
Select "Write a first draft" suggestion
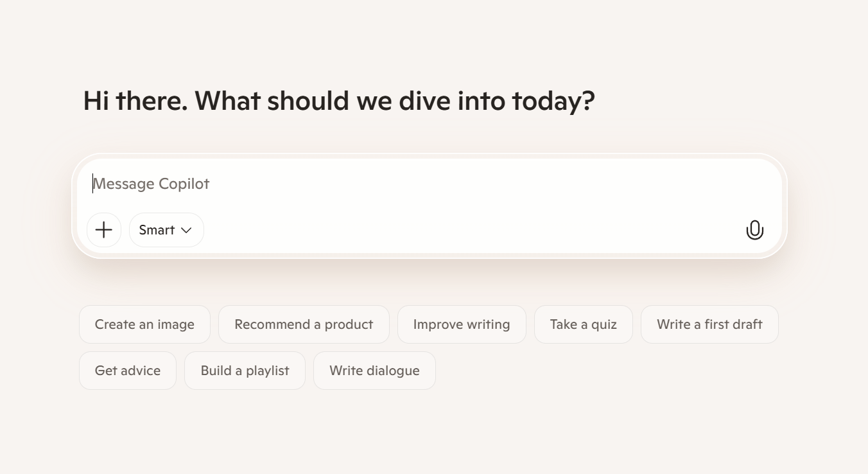coord(709,324)
